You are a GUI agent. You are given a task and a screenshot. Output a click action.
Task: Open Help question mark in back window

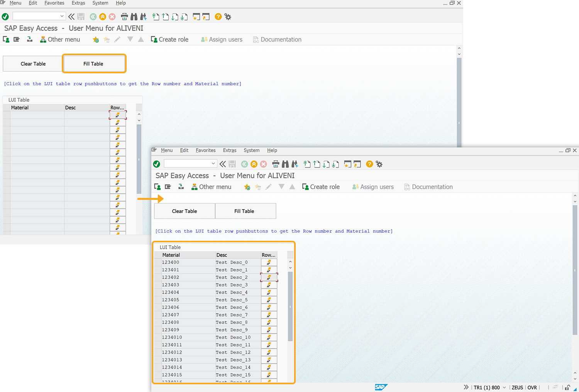pos(218,17)
